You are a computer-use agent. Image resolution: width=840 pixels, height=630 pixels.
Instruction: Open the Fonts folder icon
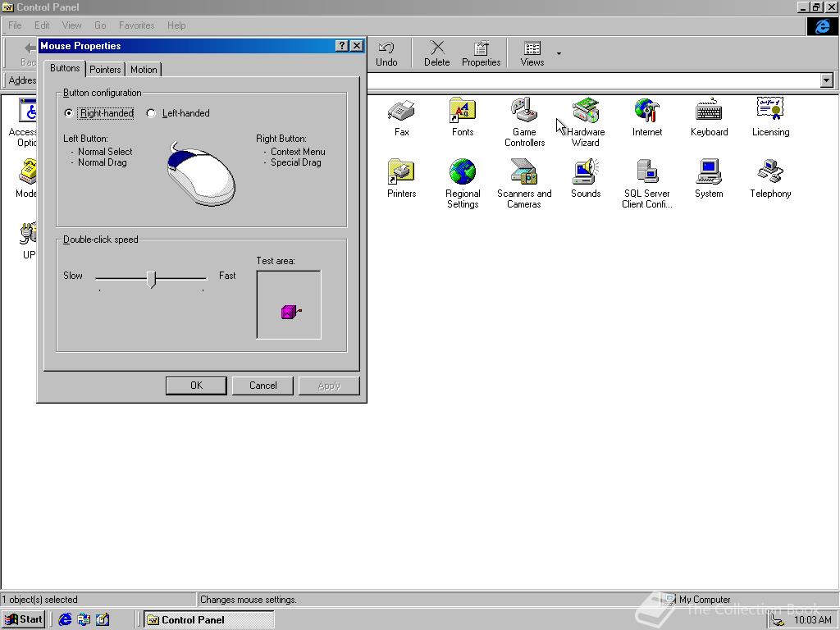[x=463, y=111]
